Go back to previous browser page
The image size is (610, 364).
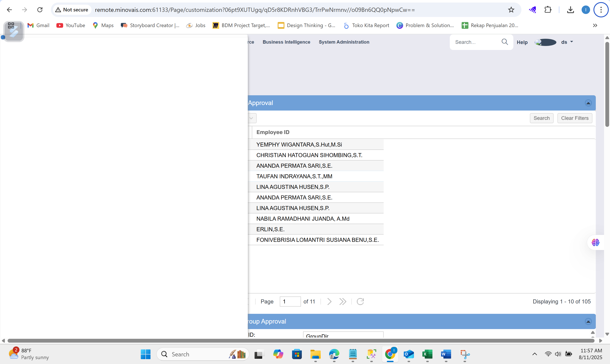click(9, 10)
